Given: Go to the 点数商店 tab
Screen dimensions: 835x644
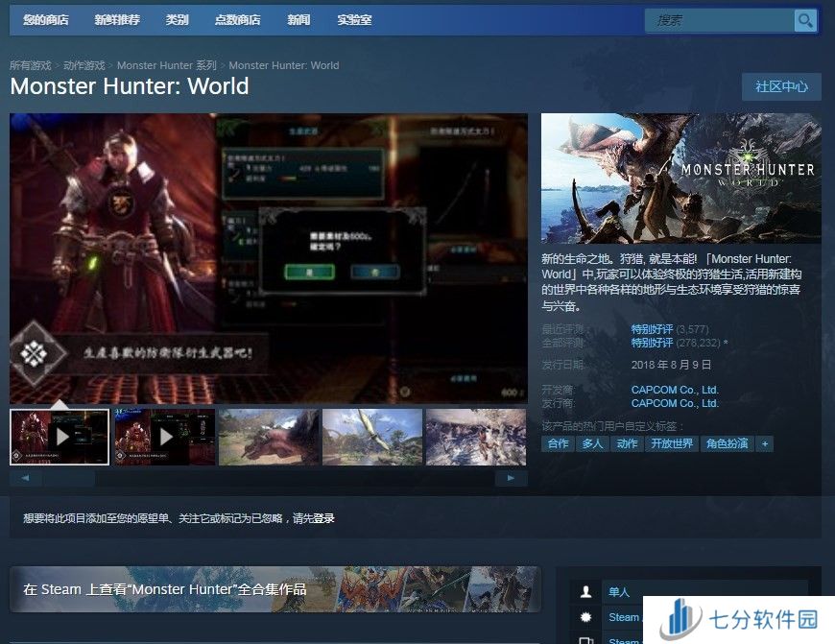Looking at the screenshot, I should point(237,20).
